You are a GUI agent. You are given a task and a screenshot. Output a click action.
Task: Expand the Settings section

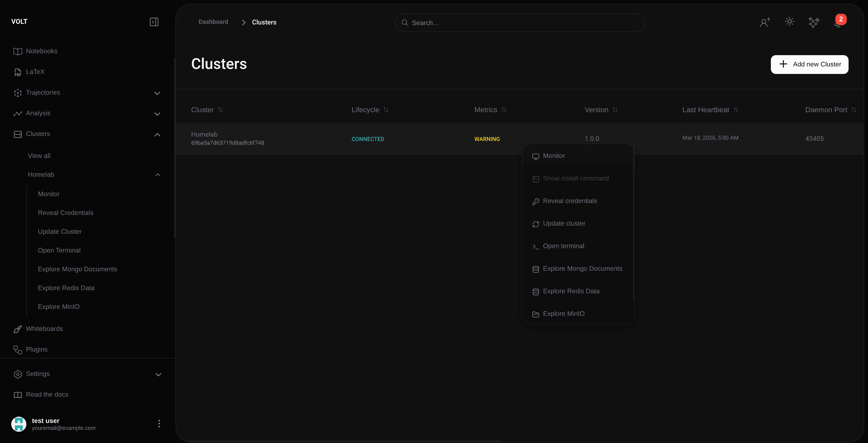(x=158, y=374)
